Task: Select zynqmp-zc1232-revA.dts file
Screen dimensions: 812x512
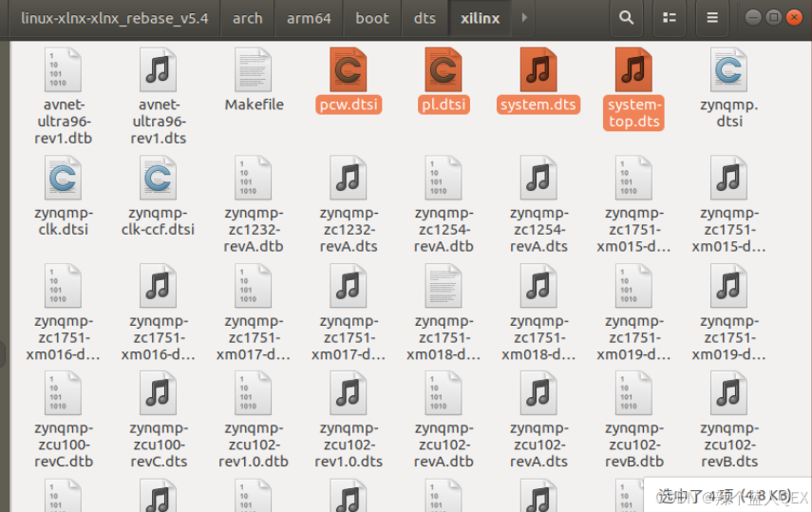Action: pos(349,204)
